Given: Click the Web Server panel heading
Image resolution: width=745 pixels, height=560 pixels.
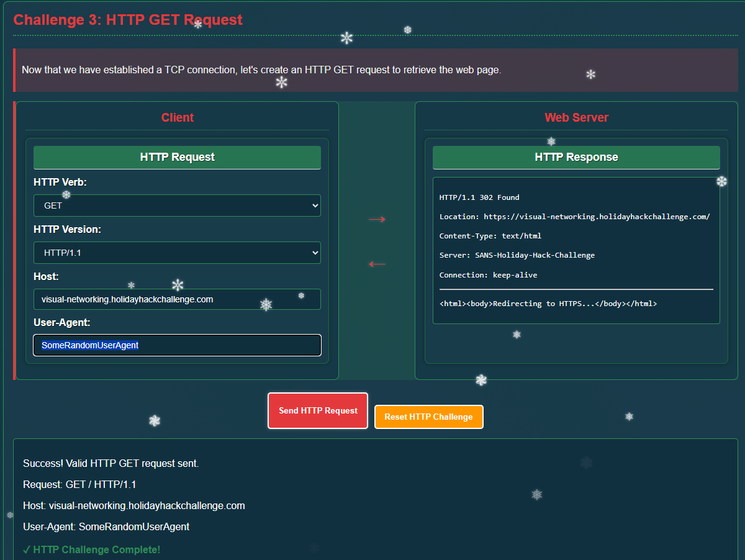Looking at the screenshot, I should (576, 117).
